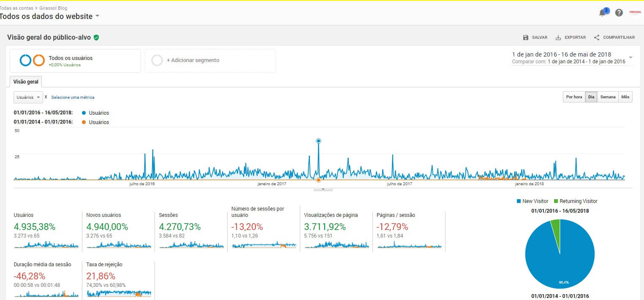Open the Girassol Blog breadcrumb entry
Image resolution: width=644 pixels, height=300 pixels.
[x=53, y=8]
